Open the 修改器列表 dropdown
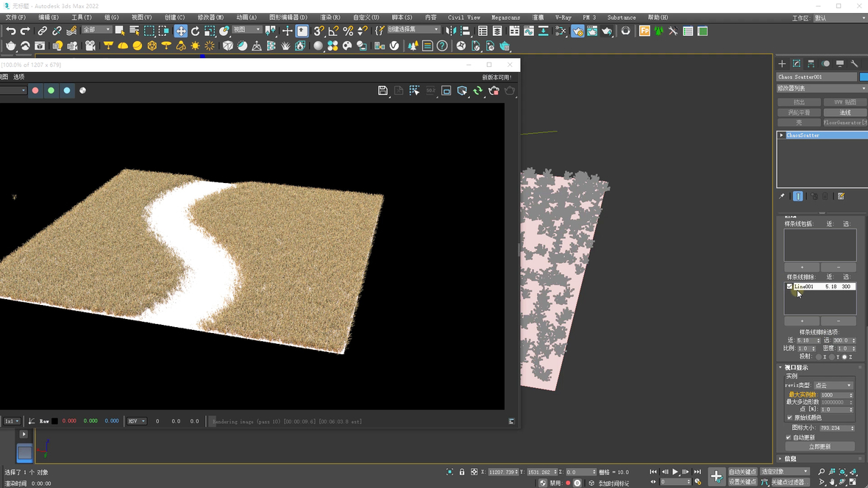Screen dimensions: 868x488 click(x=822, y=88)
